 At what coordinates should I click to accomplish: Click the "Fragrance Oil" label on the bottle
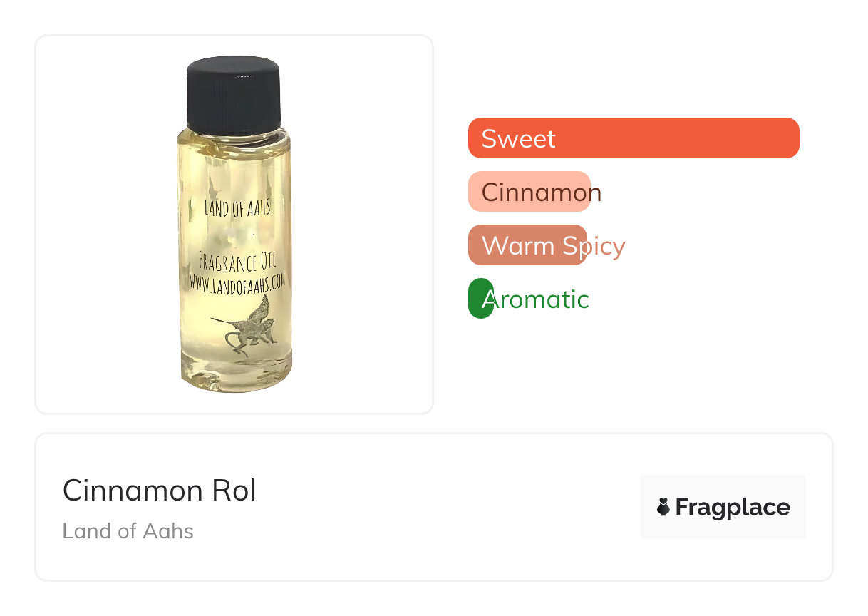(238, 264)
